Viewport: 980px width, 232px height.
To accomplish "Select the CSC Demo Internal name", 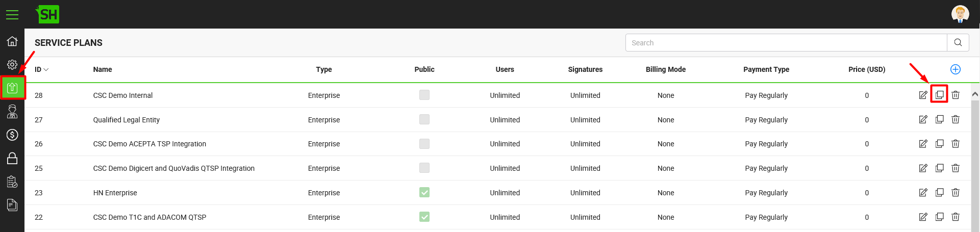I will 123,95.
